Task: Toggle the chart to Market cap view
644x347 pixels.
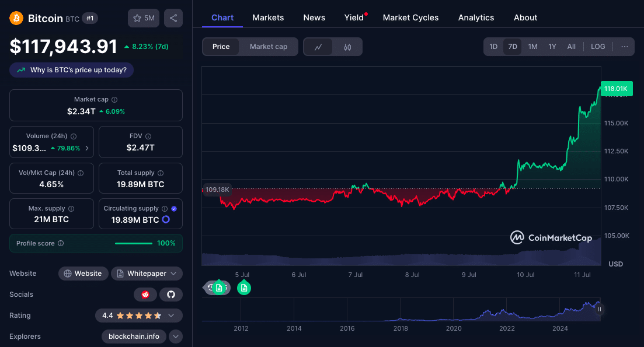Action: click(x=269, y=47)
